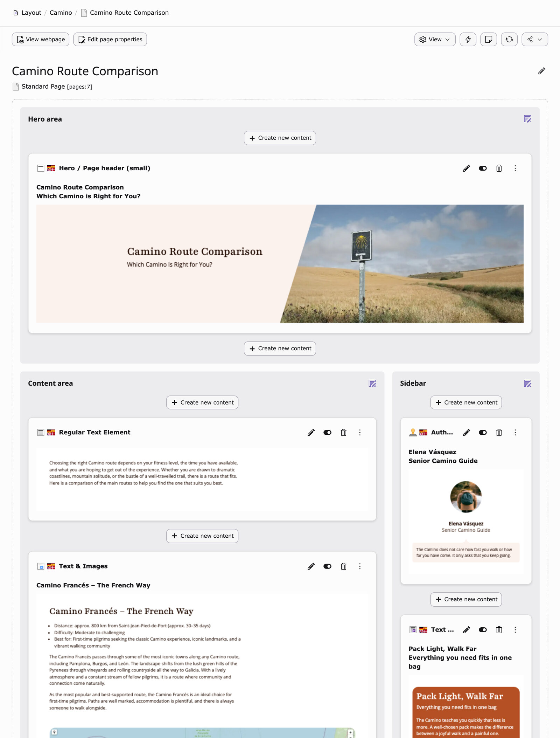Edit the page title with pencil icon

click(541, 71)
